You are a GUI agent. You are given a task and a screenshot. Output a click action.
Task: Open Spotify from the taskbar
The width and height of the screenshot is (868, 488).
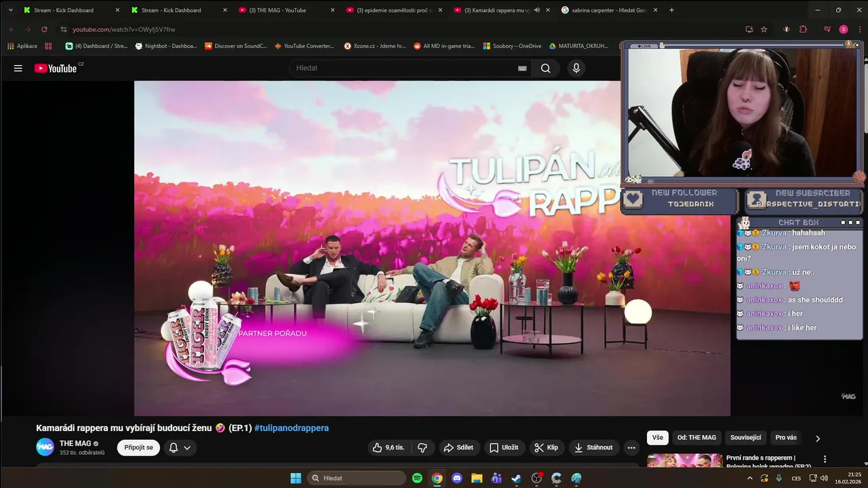(417, 478)
